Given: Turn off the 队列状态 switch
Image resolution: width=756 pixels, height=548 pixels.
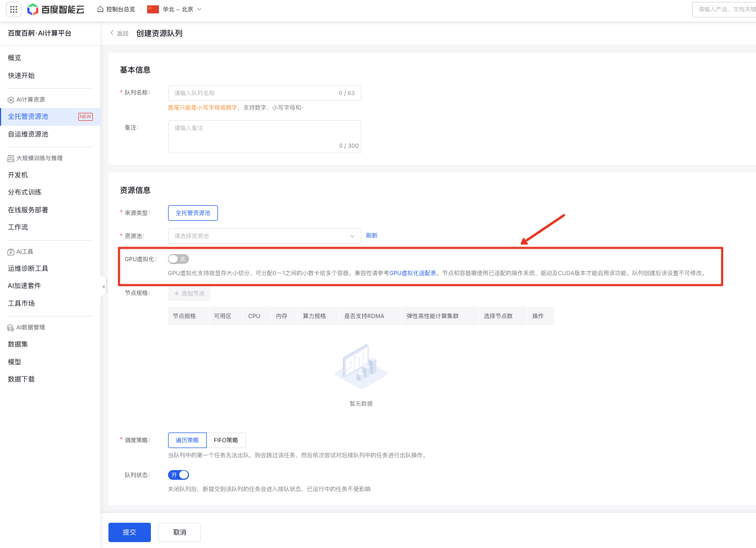Looking at the screenshot, I should click(x=178, y=475).
